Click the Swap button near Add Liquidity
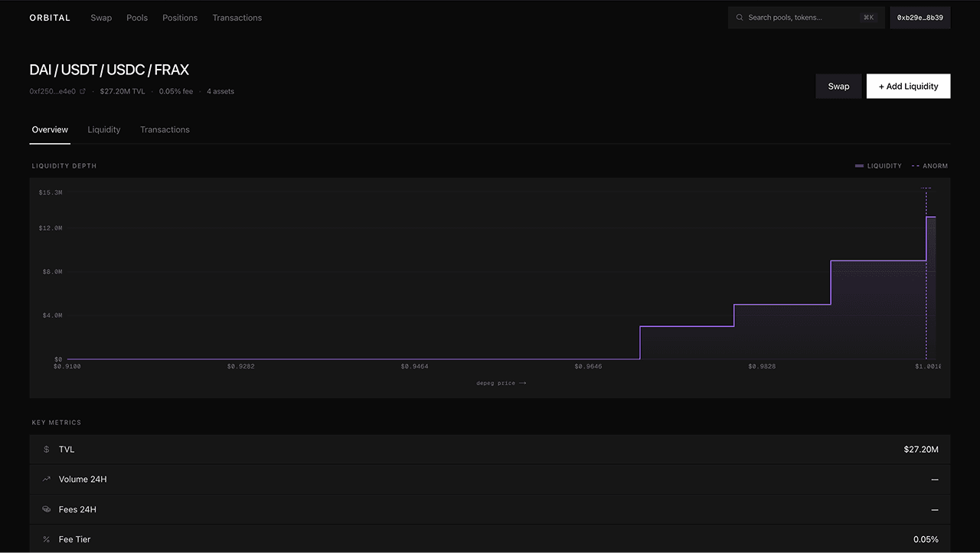The width and height of the screenshot is (980, 553). coord(838,87)
